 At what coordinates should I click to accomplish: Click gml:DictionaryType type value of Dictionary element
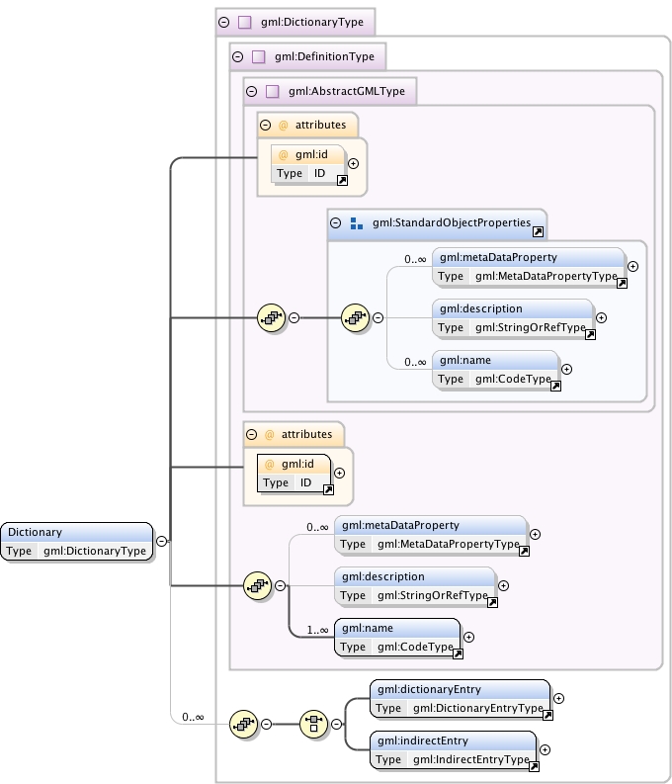95,551
